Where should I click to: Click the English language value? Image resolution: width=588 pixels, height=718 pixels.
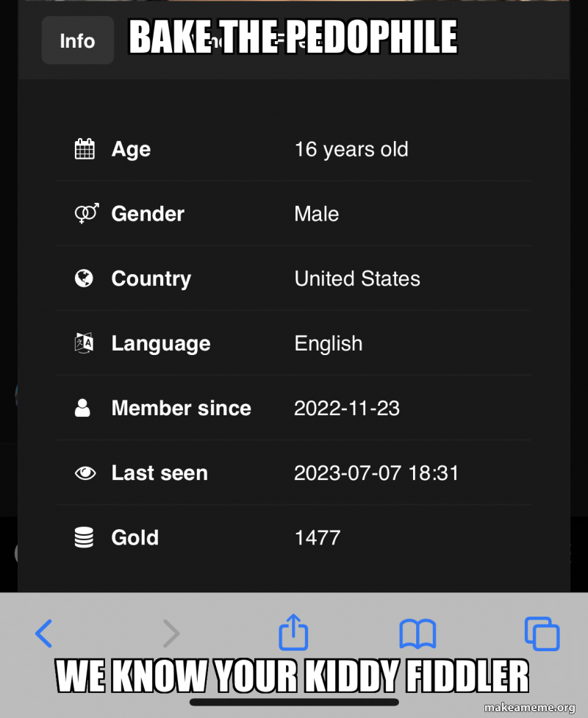[x=328, y=343]
